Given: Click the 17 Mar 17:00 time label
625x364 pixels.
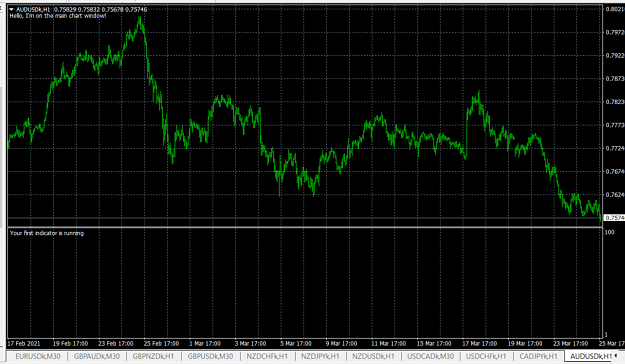Looking at the screenshot, I should [x=480, y=343].
